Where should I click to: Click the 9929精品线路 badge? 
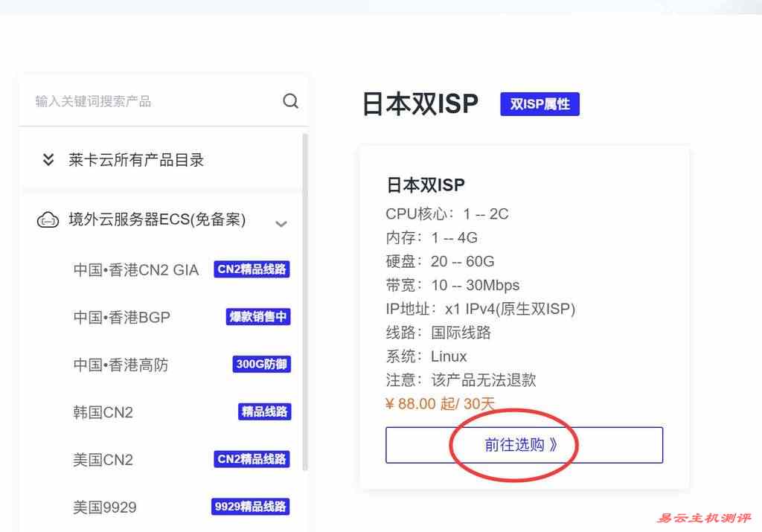pos(250,506)
